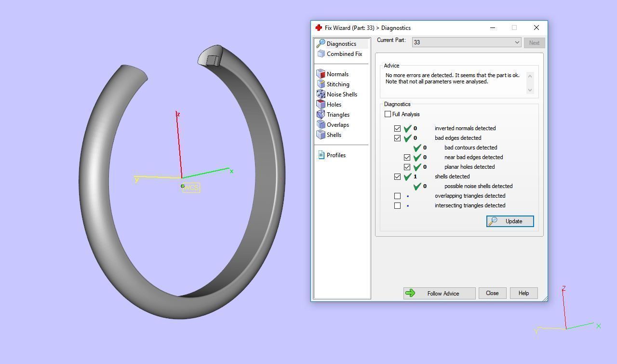The image size is (617, 364).
Task: Click the magnifier icon on Update button
Action: pos(493,221)
